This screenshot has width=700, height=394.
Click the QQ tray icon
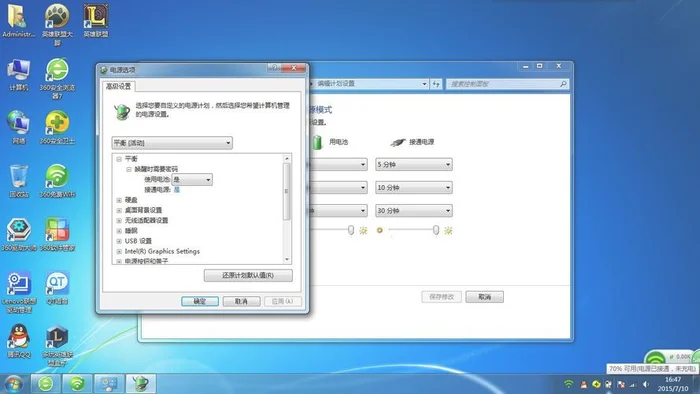583,384
